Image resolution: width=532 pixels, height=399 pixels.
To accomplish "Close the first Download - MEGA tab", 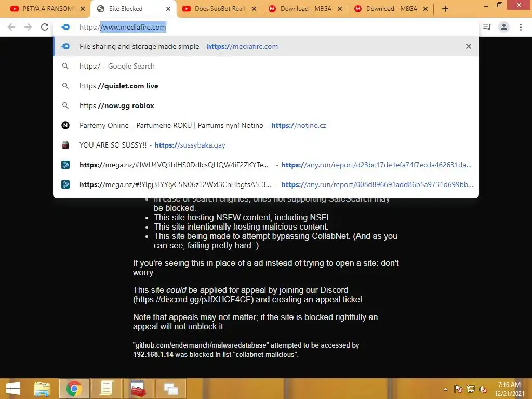I will pyautogui.click(x=340, y=9).
